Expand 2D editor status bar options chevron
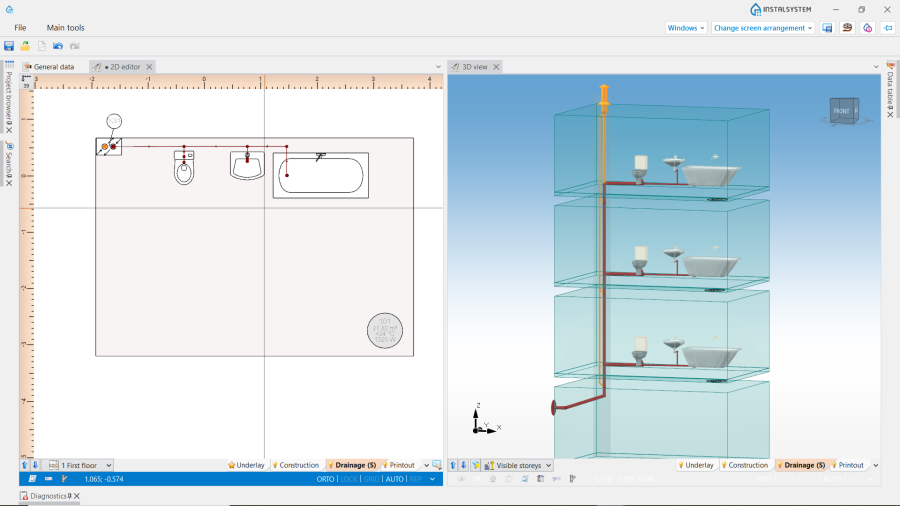This screenshot has height=506, width=900. click(x=432, y=479)
